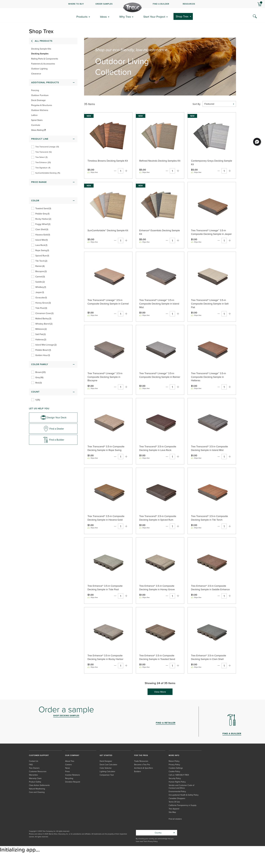Open the Start Your Project menu
The height and width of the screenshot is (868, 265).
pos(155,17)
